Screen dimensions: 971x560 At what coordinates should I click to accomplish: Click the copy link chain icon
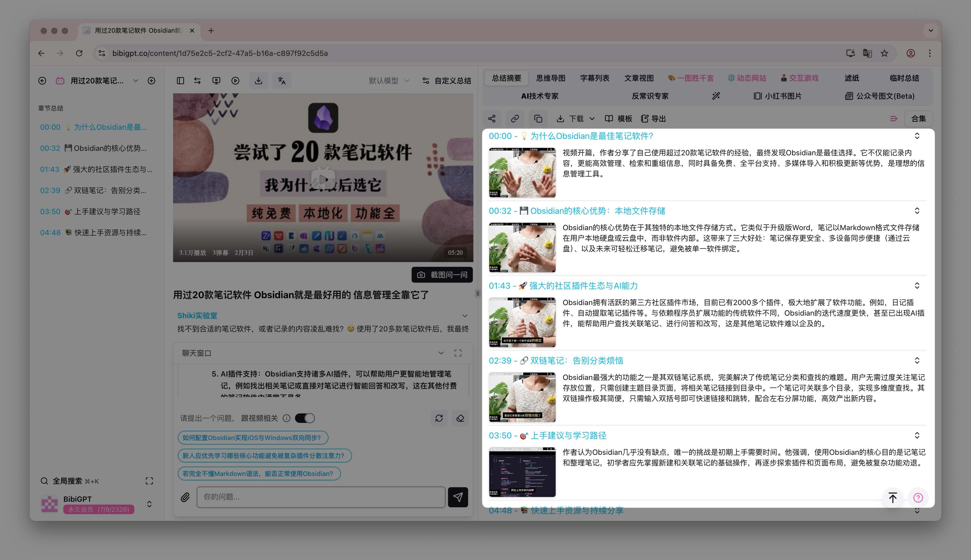pos(515,119)
